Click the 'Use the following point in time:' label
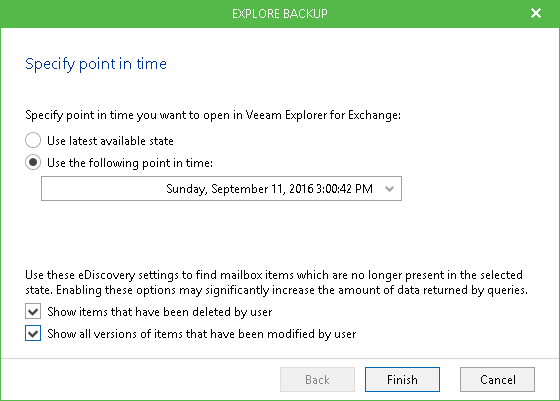The width and height of the screenshot is (560, 401). point(130,163)
